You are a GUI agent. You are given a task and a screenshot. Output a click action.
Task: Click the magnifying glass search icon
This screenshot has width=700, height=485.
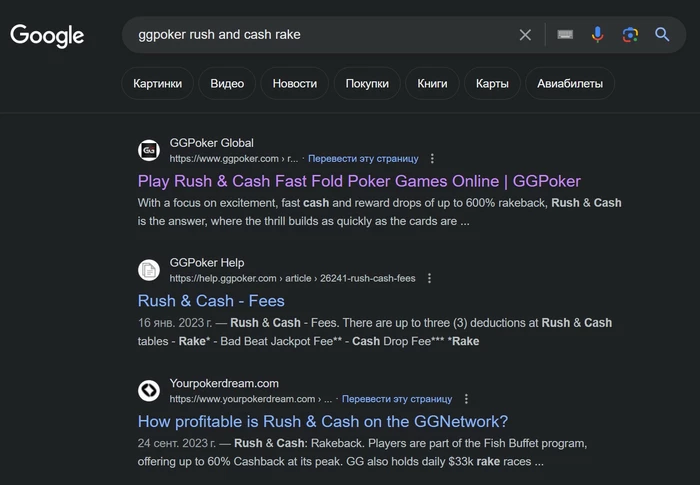662,34
